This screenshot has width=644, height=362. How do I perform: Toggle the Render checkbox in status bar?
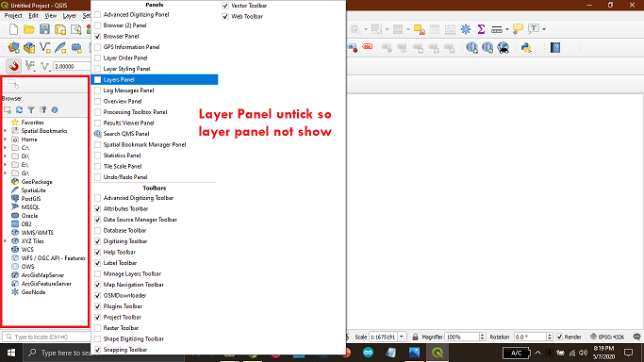click(559, 337)
